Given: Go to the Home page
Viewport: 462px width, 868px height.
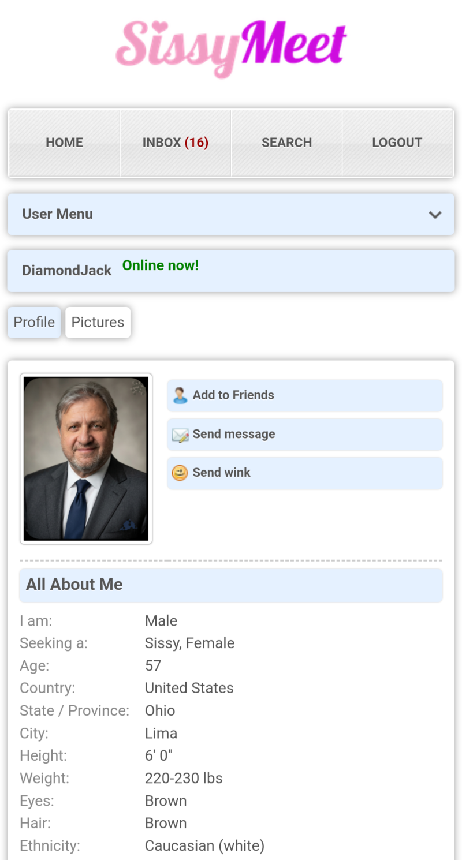Looking at the screenshot, I should pyautogui.click(x=64, y=143).
